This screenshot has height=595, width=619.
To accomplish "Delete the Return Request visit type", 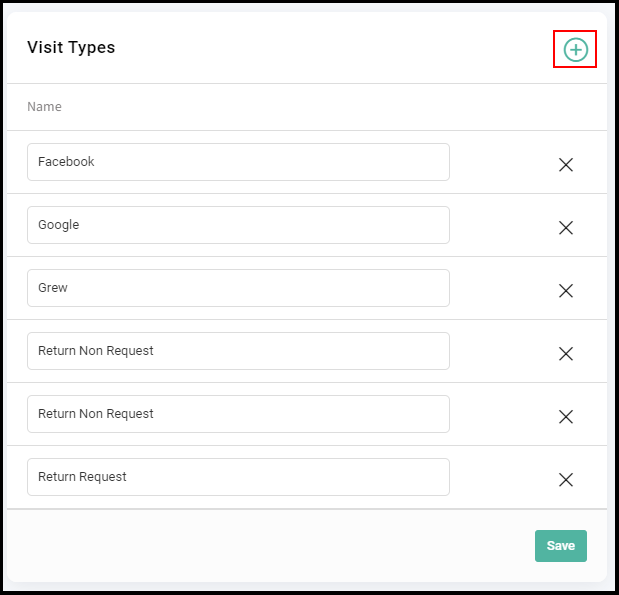I will (x=566, y=480).
